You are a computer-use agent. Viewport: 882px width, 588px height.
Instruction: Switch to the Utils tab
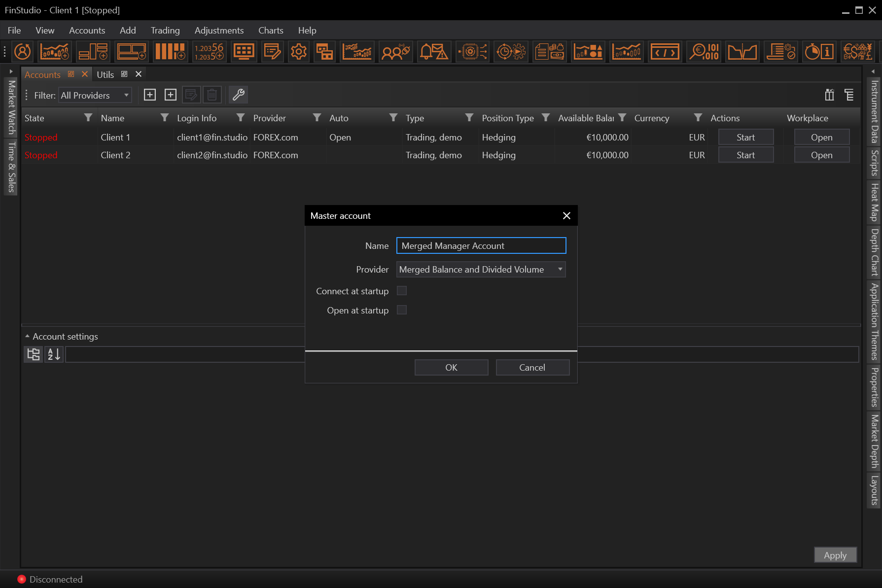click(x=105, y=74)
